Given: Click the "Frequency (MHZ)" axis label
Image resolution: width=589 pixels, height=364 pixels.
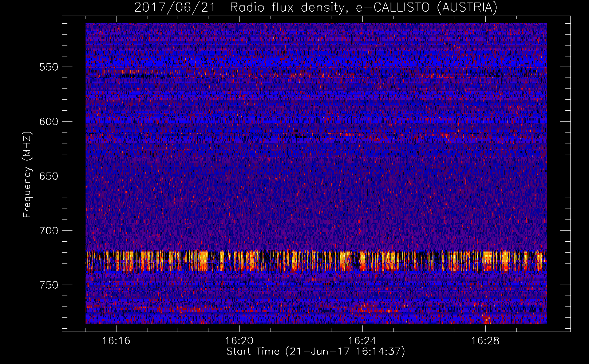Looking at the screenshot, I should click(x=27, y=174).
